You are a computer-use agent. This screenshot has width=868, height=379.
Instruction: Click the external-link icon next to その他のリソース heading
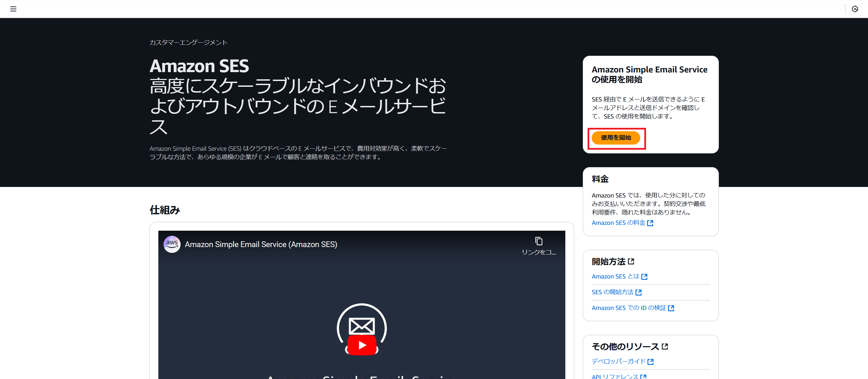point(665,346)
